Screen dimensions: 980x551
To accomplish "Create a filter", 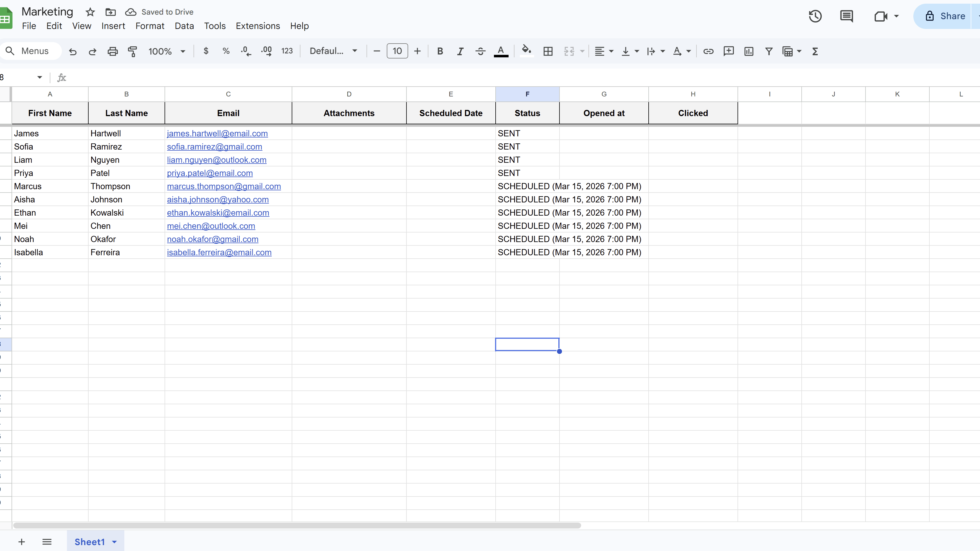I will click(x=768, y=51).
